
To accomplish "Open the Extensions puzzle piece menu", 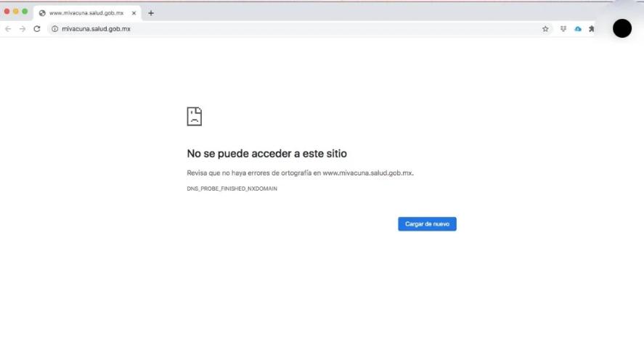I will pyautogui.click(x=592, y=29).
